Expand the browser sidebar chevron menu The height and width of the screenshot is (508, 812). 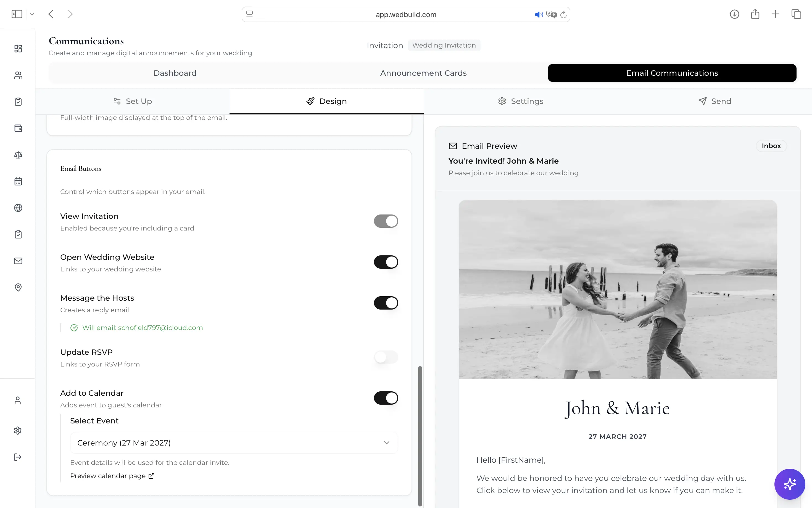[32, 14]
